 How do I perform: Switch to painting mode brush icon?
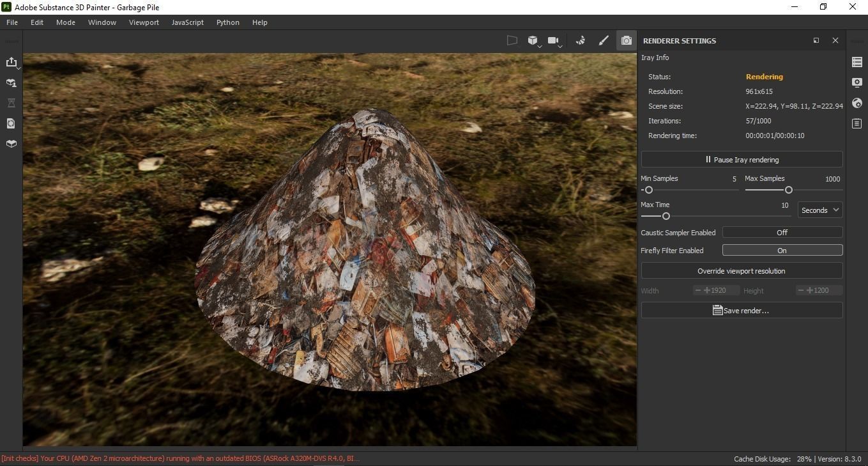[604, 40]
